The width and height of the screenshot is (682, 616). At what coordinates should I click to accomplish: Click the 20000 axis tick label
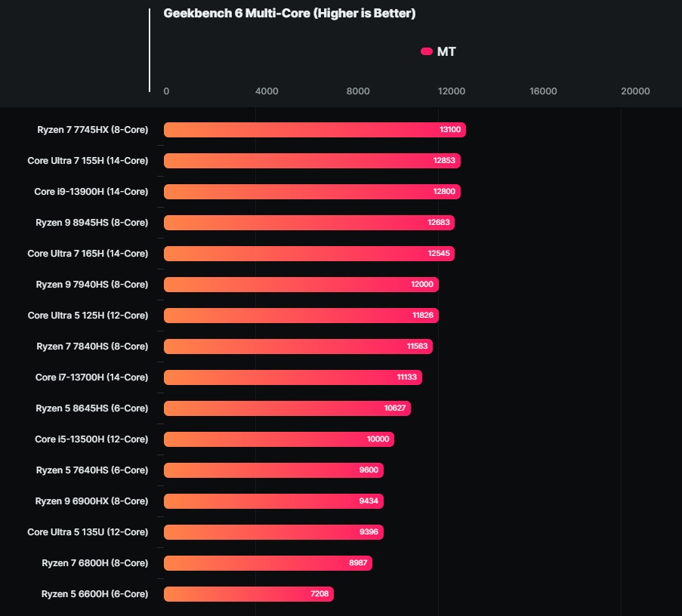pos(635,91)
